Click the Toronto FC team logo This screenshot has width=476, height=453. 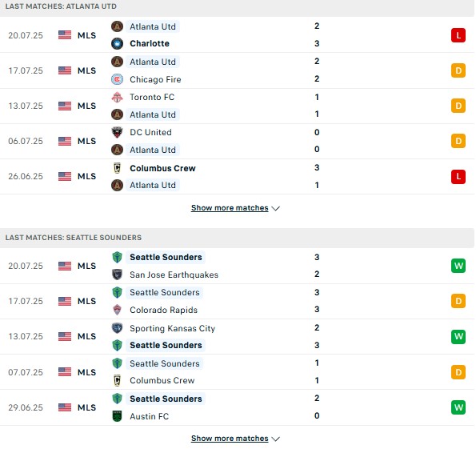117,97
